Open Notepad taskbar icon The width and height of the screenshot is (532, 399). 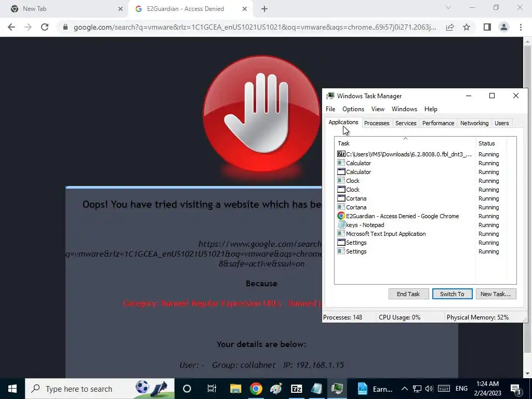(316, 389)
